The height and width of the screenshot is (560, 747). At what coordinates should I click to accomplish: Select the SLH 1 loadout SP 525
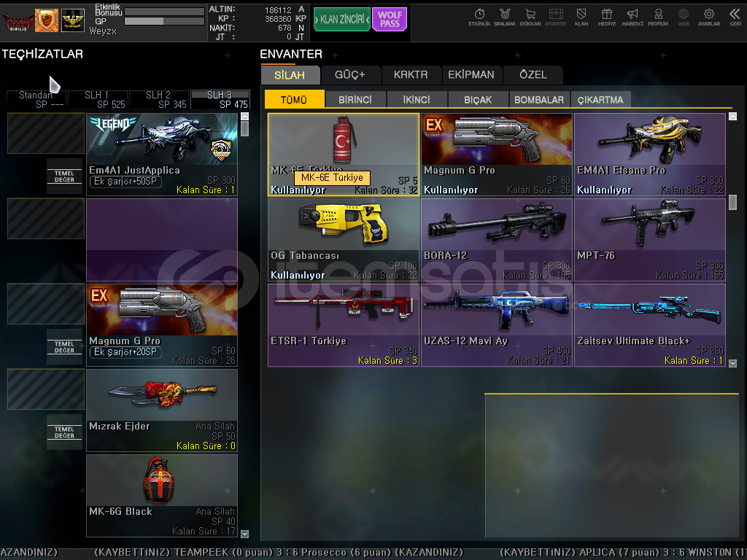[97, 99]
